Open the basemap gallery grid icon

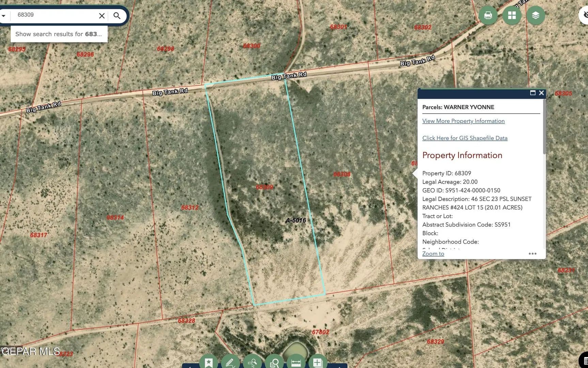pyautogui.click(x=512, y=15)
